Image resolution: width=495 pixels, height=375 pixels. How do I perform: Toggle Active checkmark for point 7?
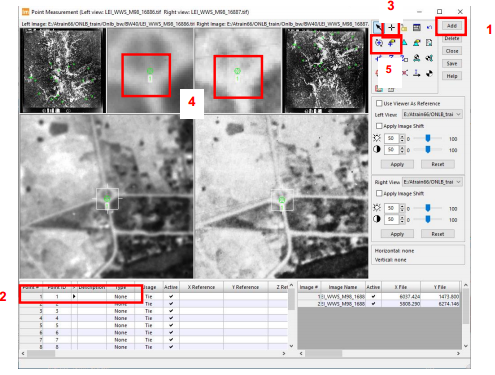[171, 340]
